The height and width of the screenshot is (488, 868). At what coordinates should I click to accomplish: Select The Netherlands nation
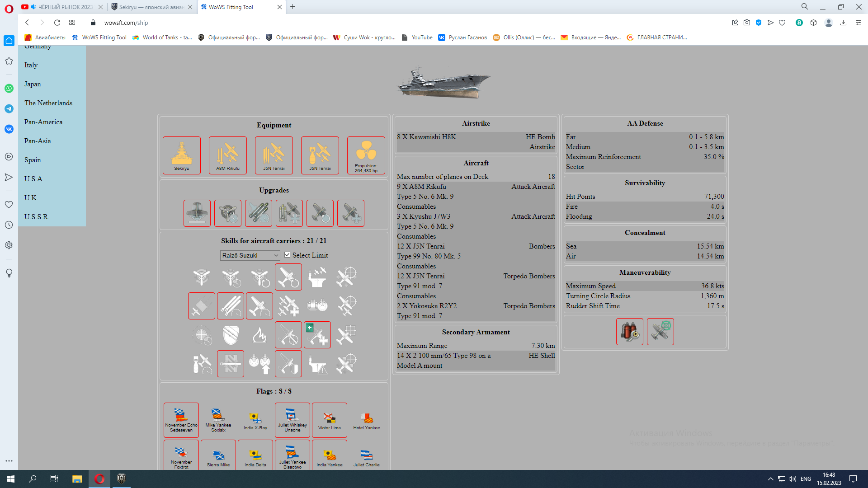[48, 103]
